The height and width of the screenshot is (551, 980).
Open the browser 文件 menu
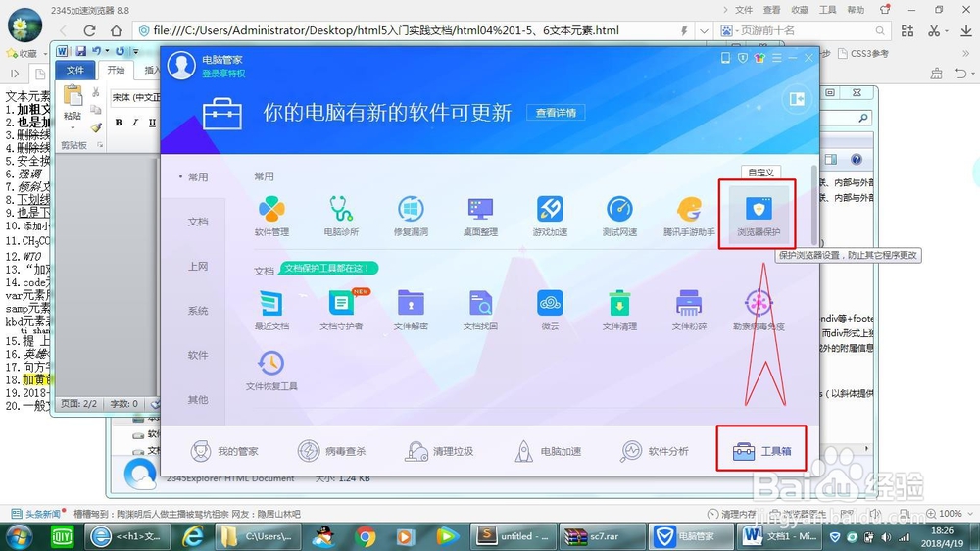744,10
